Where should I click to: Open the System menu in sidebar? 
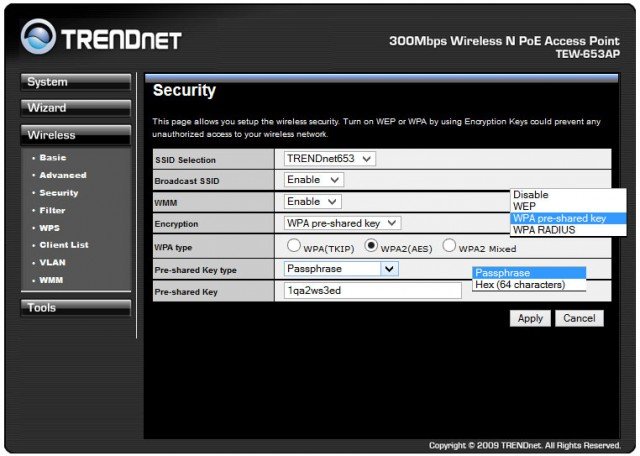tap(76, 82)
